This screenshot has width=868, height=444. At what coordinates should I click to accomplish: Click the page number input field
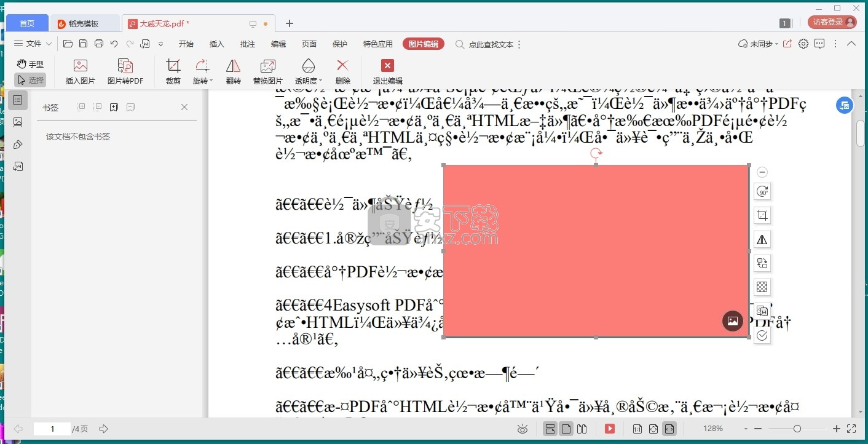coord(52,429)
